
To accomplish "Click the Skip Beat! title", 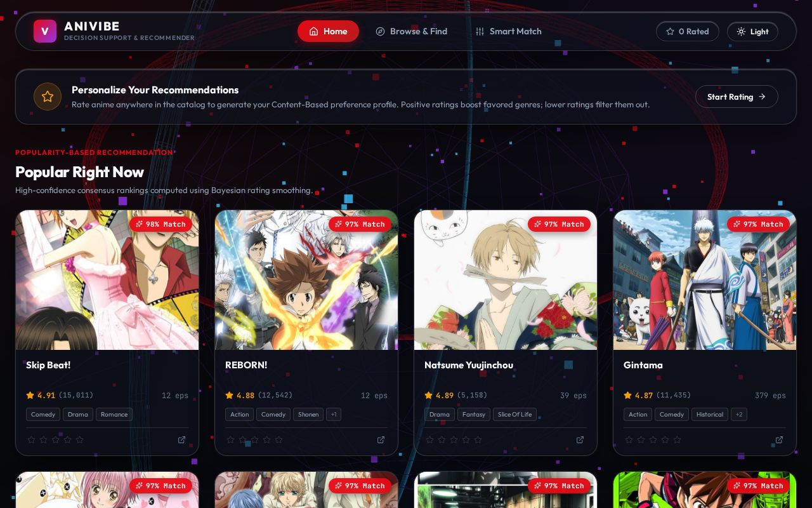I will click(48, 365).
